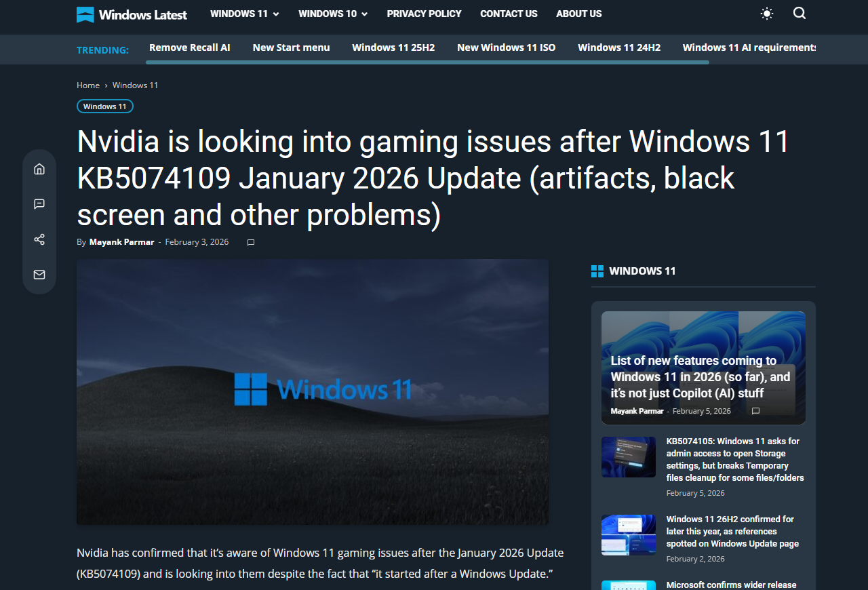This screenshot has height=590, width=868.
Task: Expand the Windows 11 nav dropdown
Action: [x=245, y=14]
